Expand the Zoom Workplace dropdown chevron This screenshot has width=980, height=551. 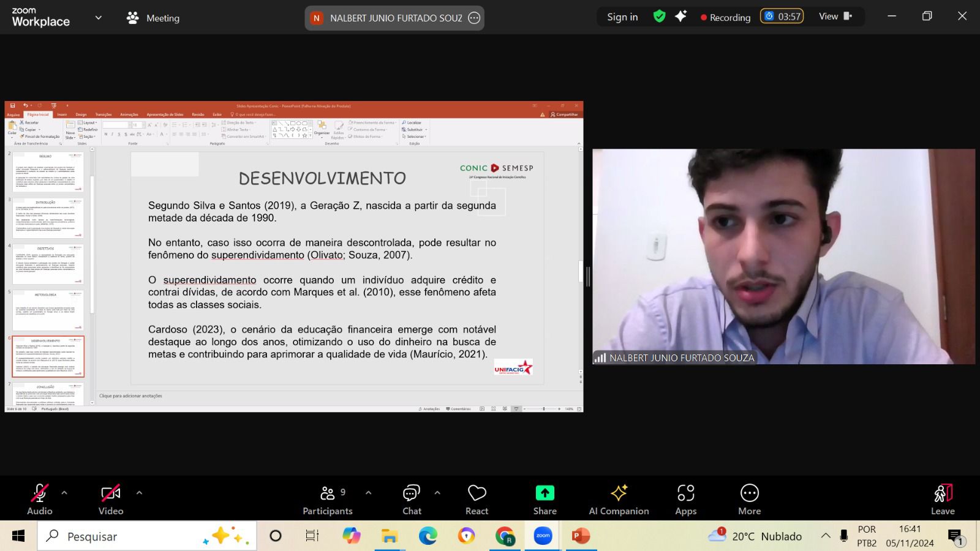(98, 18)
